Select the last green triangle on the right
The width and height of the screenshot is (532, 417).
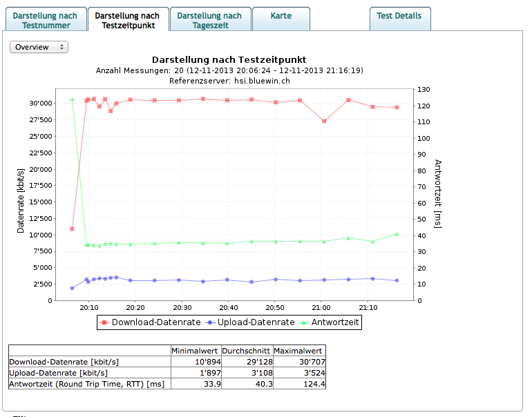pyautogui.click(x=397, y=234)
